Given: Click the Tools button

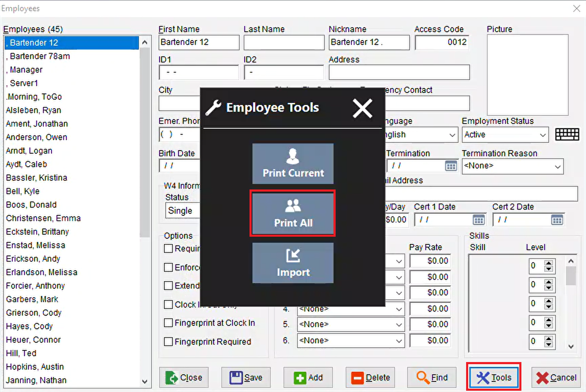Looking at the screenshot, I should (x=494, y=377).
